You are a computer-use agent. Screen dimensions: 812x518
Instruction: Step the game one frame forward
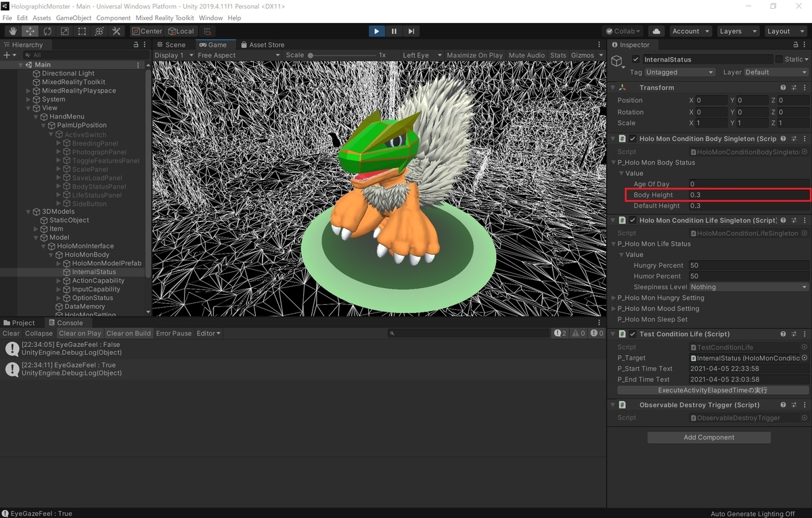tap(411, 31)
